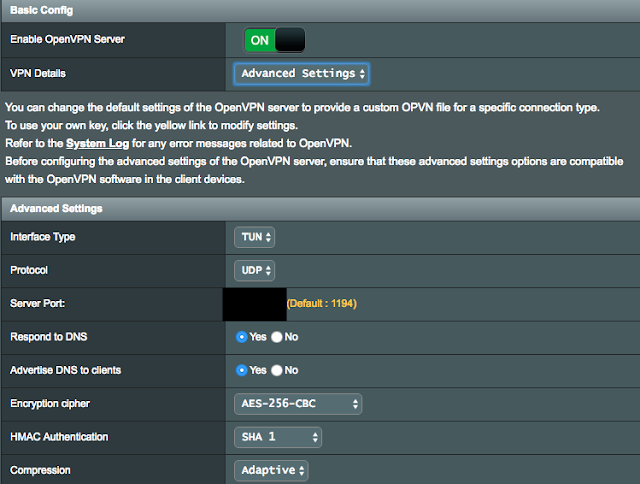Select Yes for Respond to DNS
Image resolution: width=640 pixels, height=484 pixels.
(x=241, y=337)
